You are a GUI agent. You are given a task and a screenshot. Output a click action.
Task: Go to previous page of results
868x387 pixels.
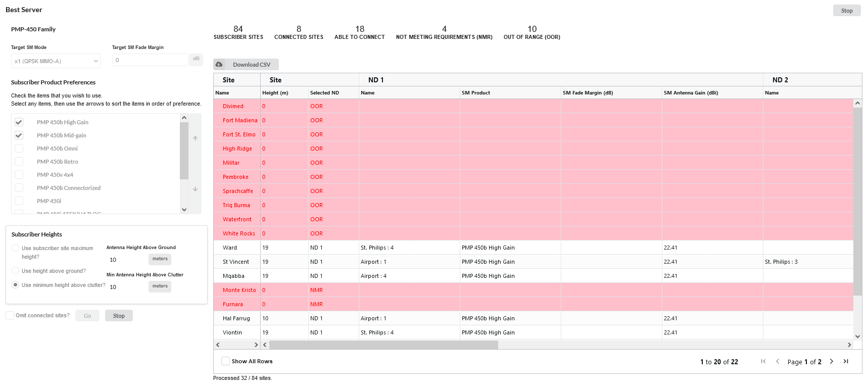tap(778, 361)
